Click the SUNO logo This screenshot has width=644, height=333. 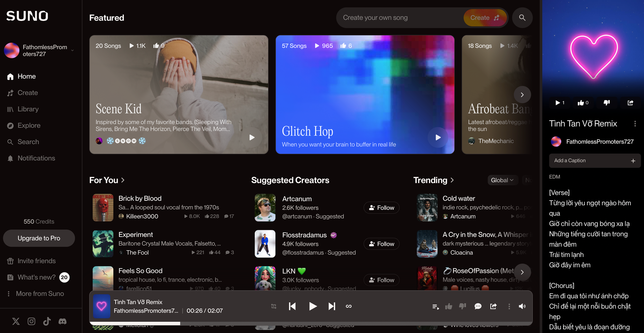[27, 16]
